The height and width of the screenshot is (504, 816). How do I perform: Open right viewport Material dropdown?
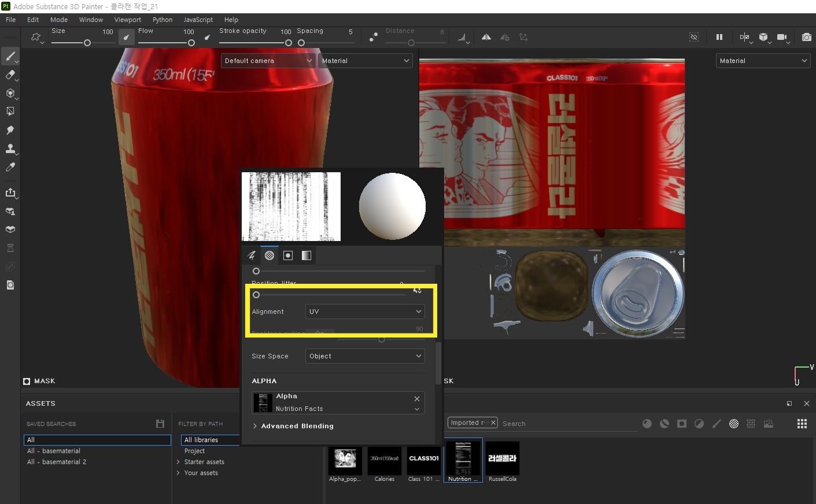[763, 61]
